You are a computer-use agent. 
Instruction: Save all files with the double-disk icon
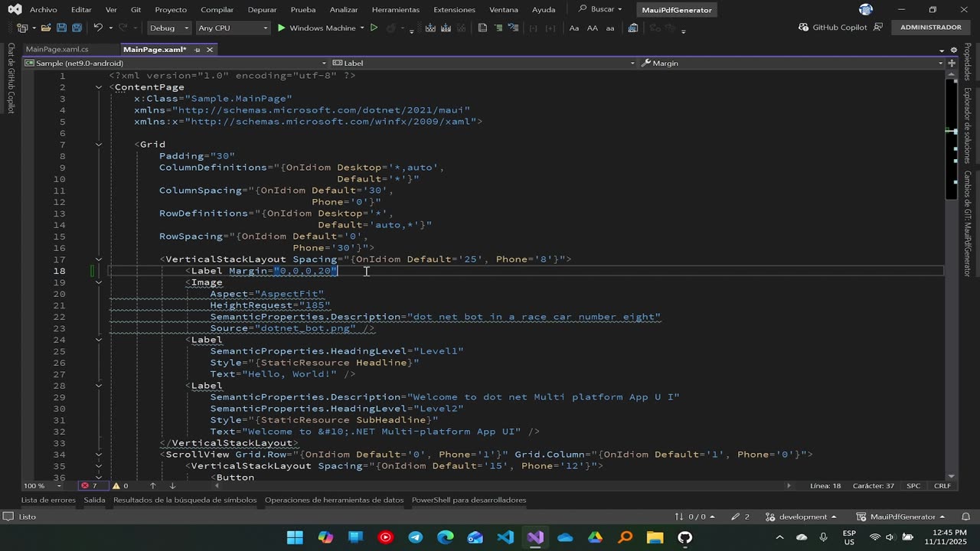pyautogui.click(x=77, y=28)
